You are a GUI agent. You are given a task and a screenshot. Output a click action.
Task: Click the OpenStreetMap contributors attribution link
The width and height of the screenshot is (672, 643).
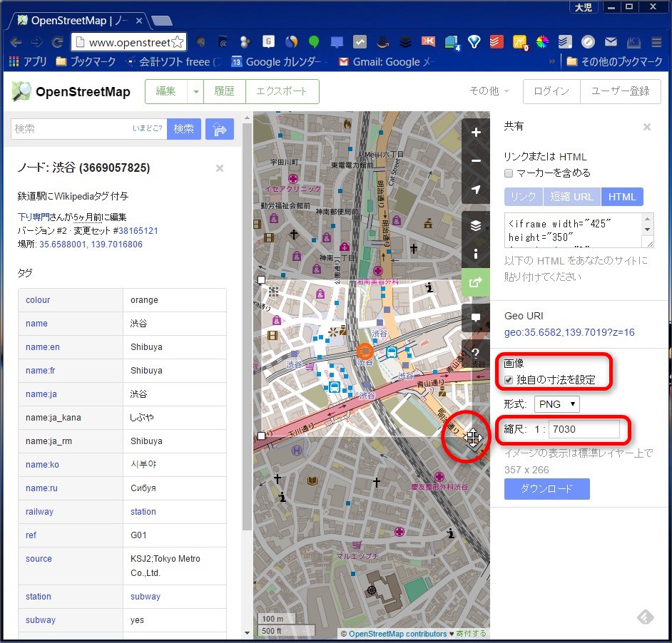pos(398,634)
